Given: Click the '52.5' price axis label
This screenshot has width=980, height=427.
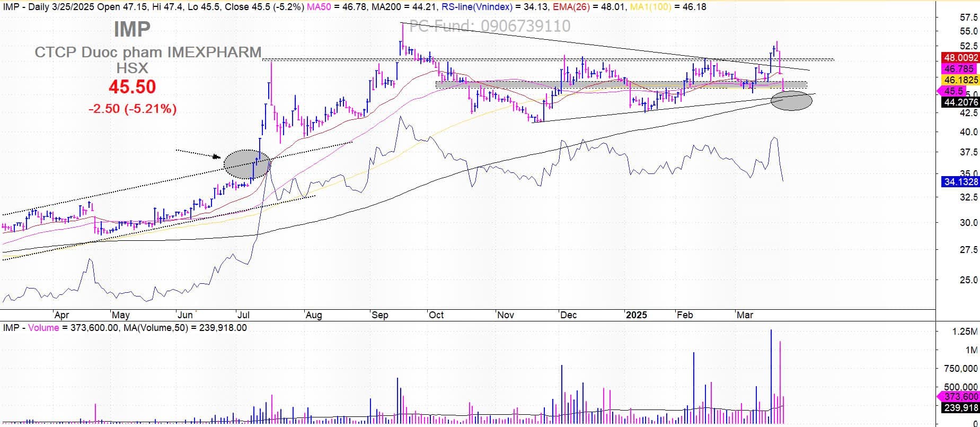Looking at the screenshot, I should (x=968, y=46).
